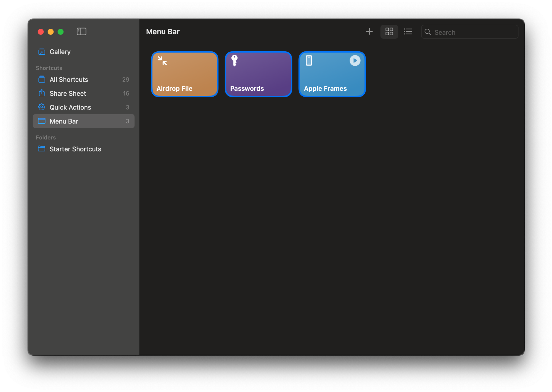
Task: Minimize the window with yellow button
Action: point(51,32)
